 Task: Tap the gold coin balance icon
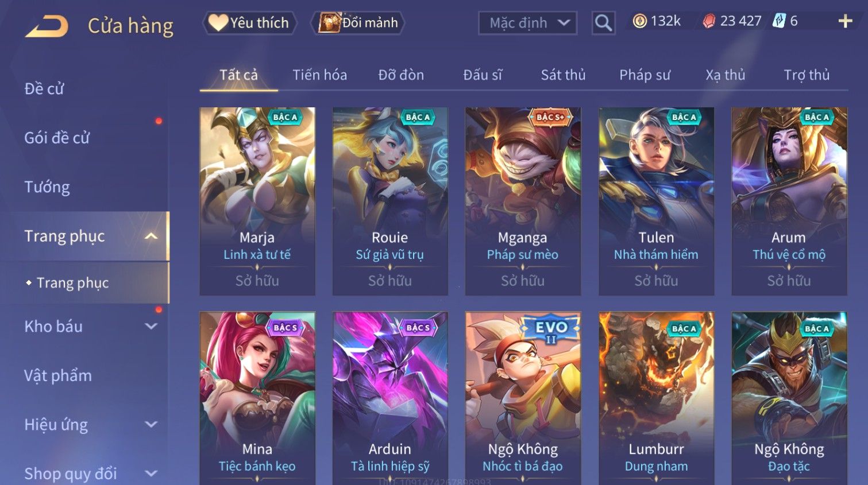(x=639, y=21)
